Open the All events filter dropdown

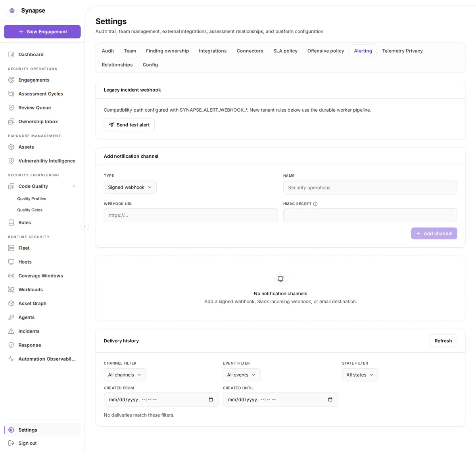[x=241, y=375]
